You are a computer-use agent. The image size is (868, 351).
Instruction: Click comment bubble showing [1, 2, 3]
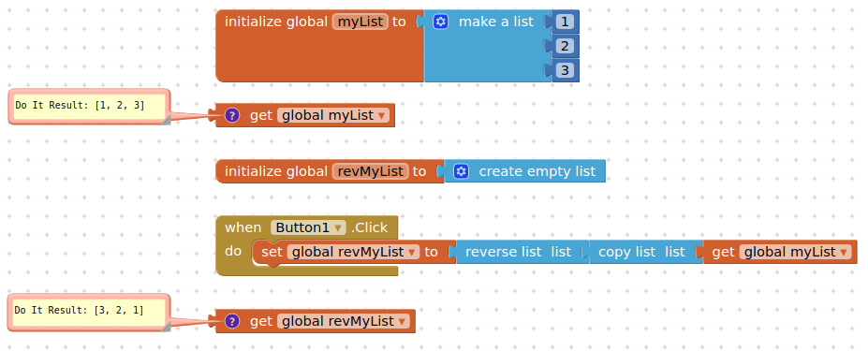[x=89, y=107]
